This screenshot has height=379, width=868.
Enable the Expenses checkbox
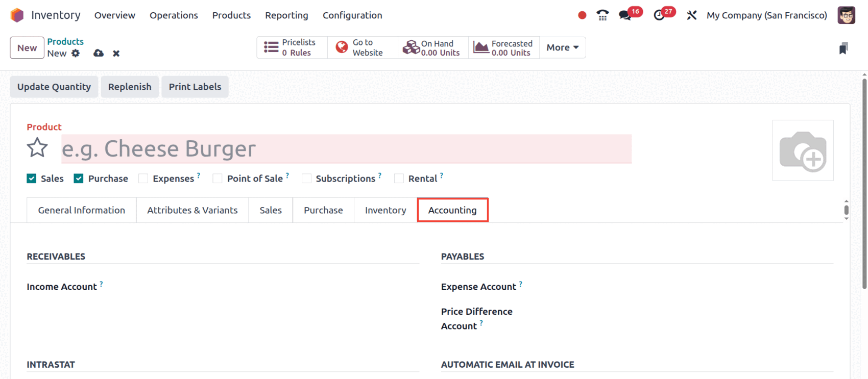[x=143, y=179]
